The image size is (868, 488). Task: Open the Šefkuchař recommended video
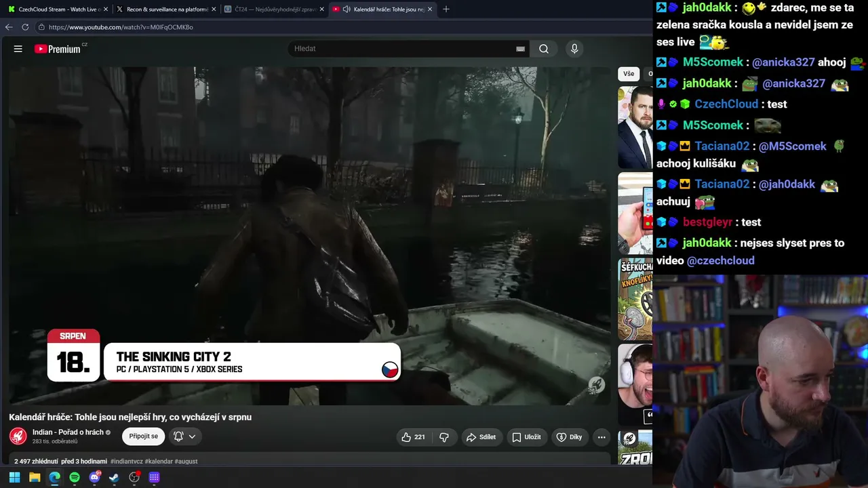635,299
